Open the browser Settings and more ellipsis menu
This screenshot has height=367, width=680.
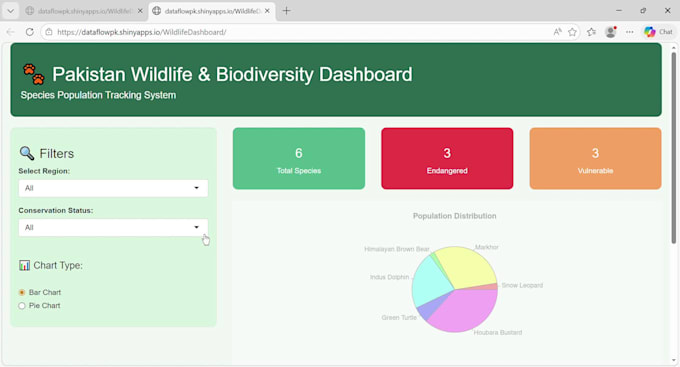coord(630,32)
